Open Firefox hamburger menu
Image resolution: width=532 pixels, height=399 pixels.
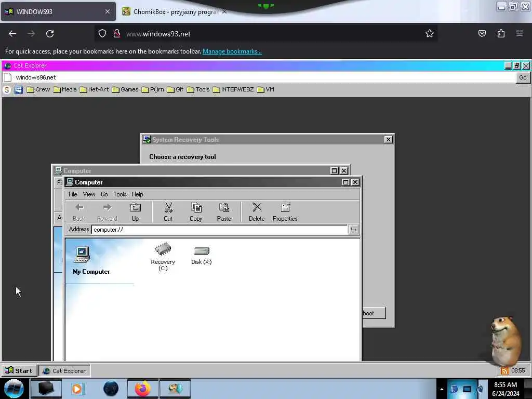coord(520,33)
